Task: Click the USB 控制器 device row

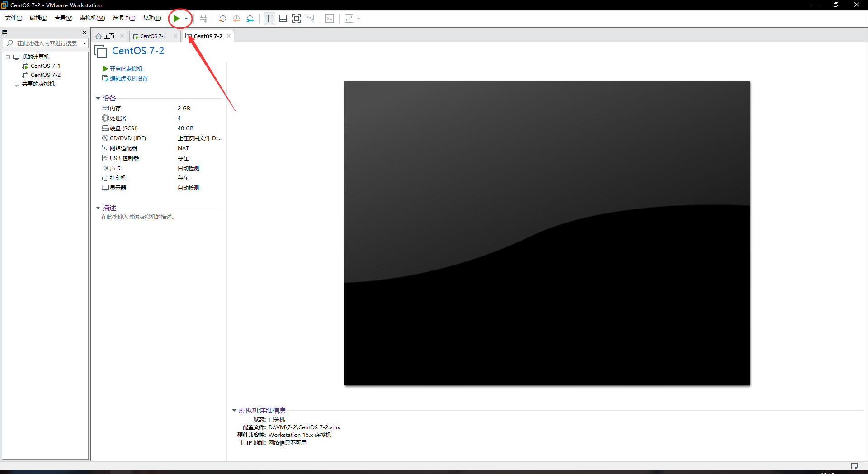Action: [162, 158]
